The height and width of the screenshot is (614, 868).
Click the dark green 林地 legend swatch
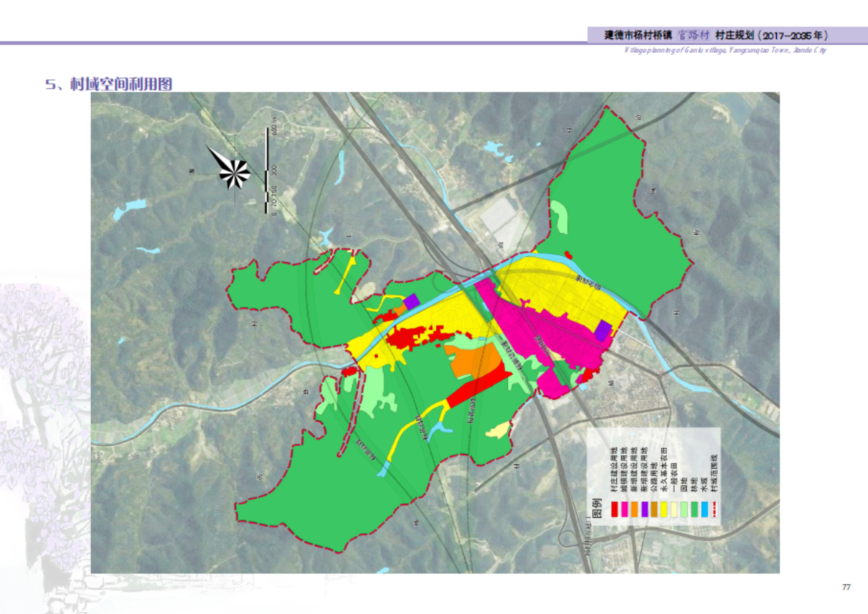[694, 509]
